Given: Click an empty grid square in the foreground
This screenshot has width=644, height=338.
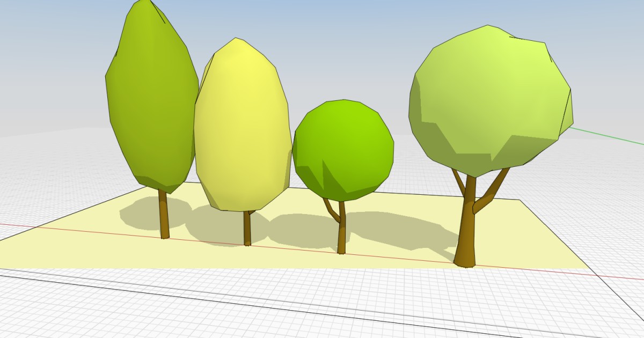Looking at the screenshot, I should click(x=322, y=311).
